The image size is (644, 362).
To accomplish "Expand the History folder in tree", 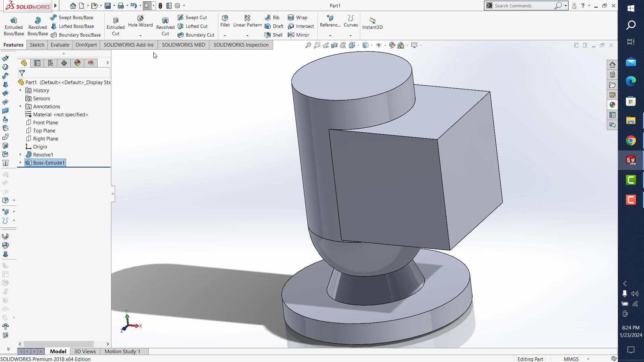I will 20,90.
